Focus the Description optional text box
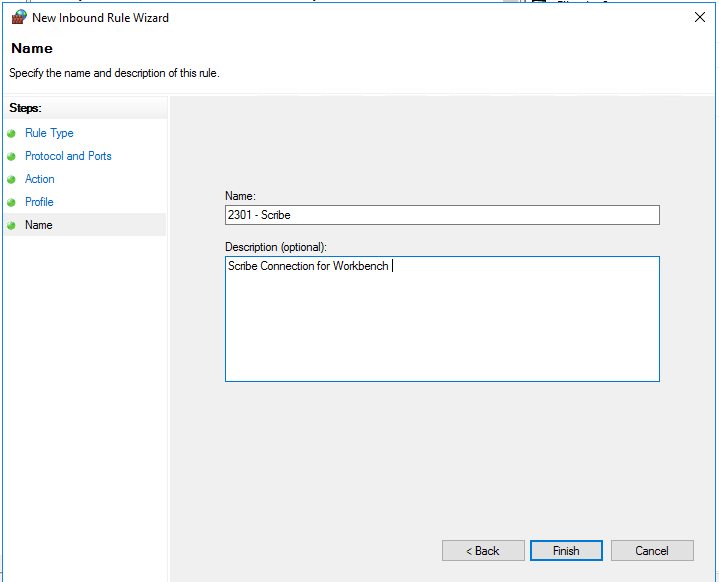This screenshot has height=582, width=719. (x=442, y=319)
